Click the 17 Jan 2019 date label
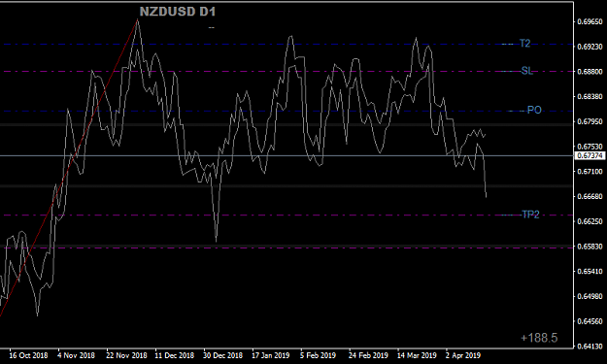Image resolution: width=607 pixels, height=364 pixels. pyautogui.click(x=271, y=355)
